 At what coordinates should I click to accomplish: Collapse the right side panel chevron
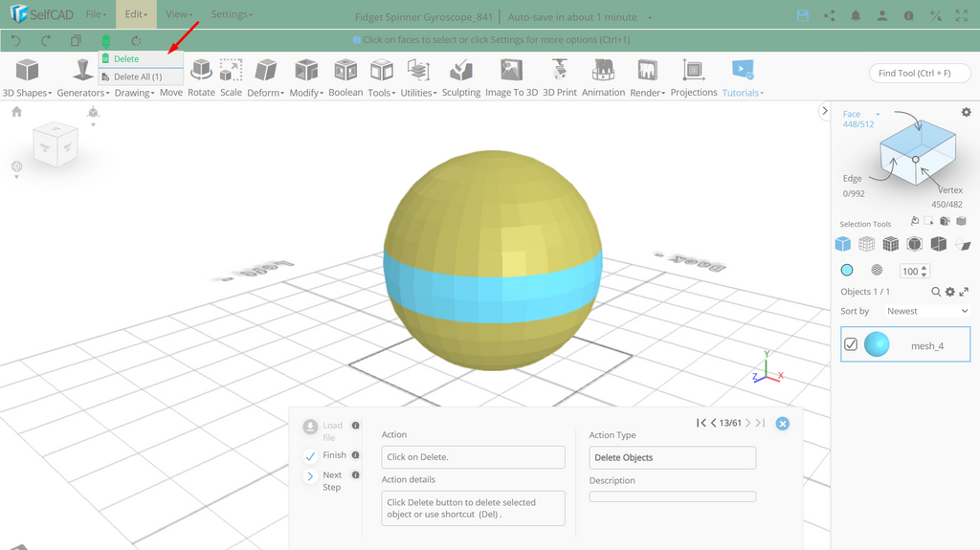click(x=824, y=111)
